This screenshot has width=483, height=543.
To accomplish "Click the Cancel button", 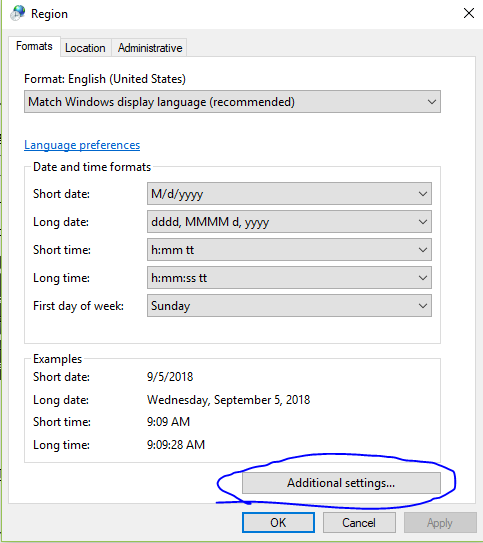I will (359, 523).
